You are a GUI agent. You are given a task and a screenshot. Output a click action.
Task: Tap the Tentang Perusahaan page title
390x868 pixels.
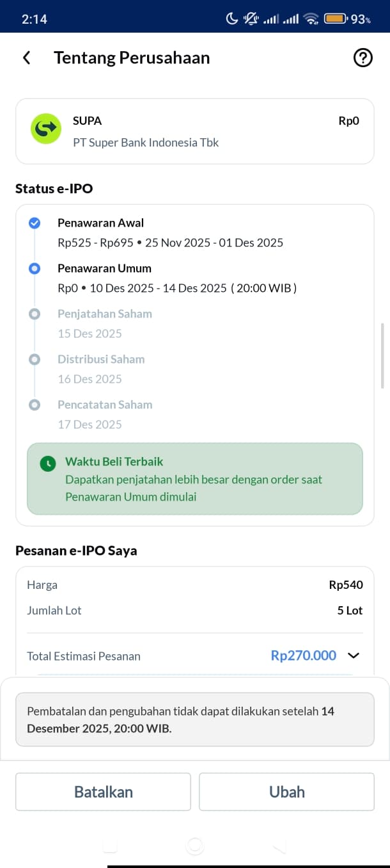132,58
